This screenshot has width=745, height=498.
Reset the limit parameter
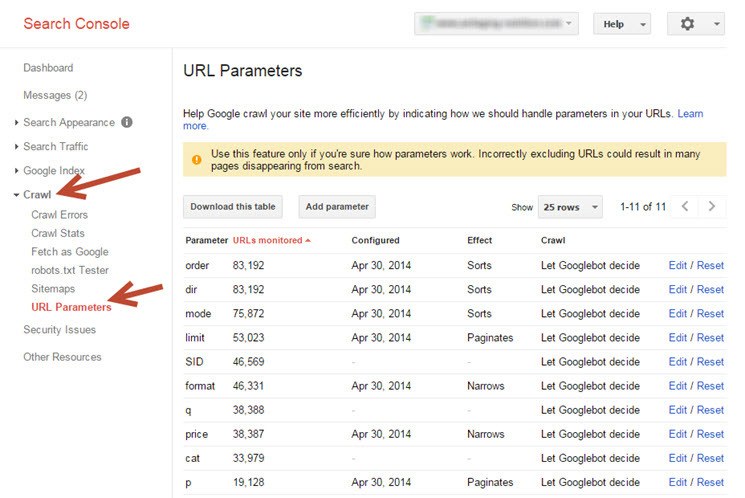point(710,338)
